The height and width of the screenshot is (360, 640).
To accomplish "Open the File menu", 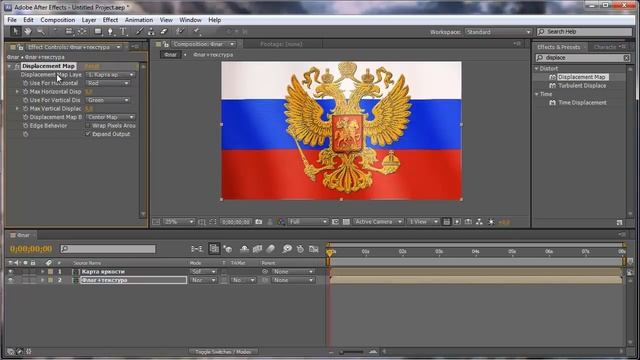I will (x=12, y=20).
